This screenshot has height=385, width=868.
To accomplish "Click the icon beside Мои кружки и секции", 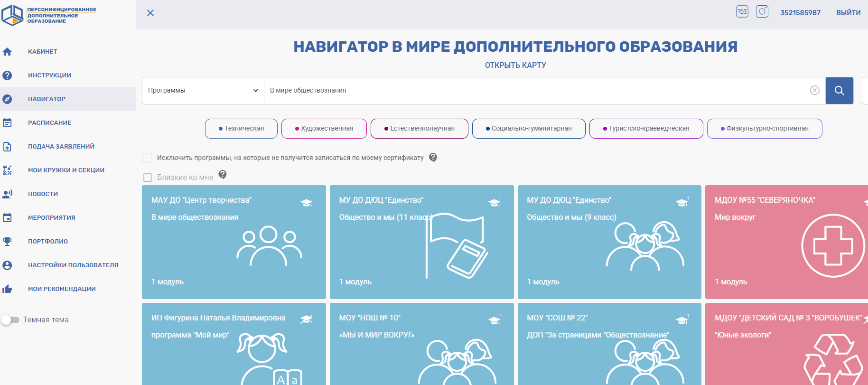I will click(7, 170).
